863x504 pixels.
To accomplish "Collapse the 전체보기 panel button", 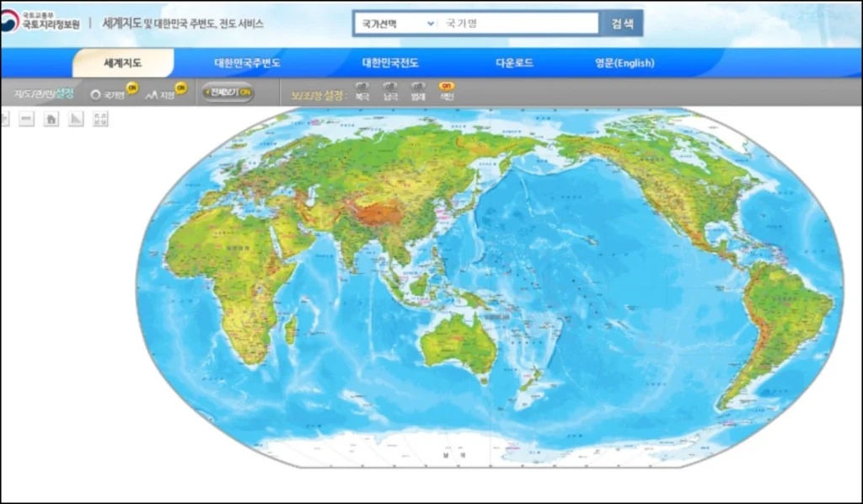I will tap(227, 92).
